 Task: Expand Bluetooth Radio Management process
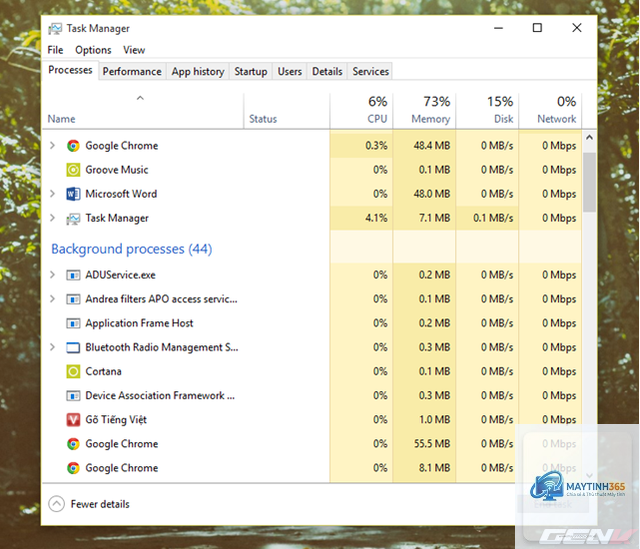[x=52, y=347]
